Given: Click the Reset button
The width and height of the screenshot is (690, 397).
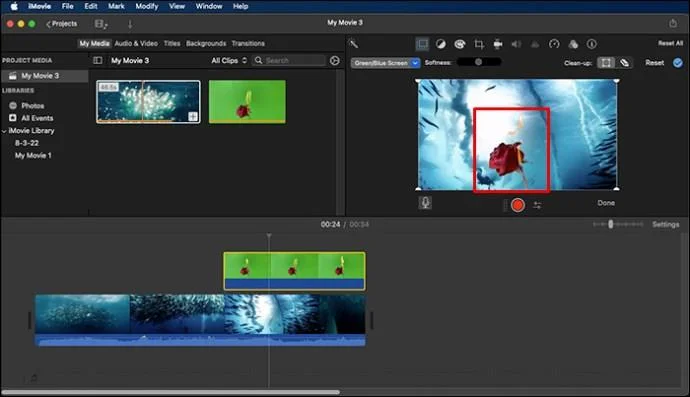Looking at the screenshot, I should (x=654, y=62).
